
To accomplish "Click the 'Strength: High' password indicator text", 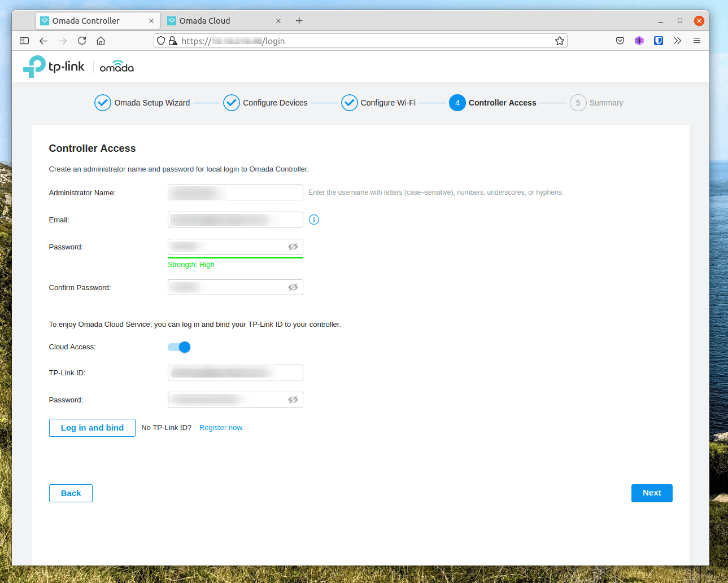I will tap(191, 265).
